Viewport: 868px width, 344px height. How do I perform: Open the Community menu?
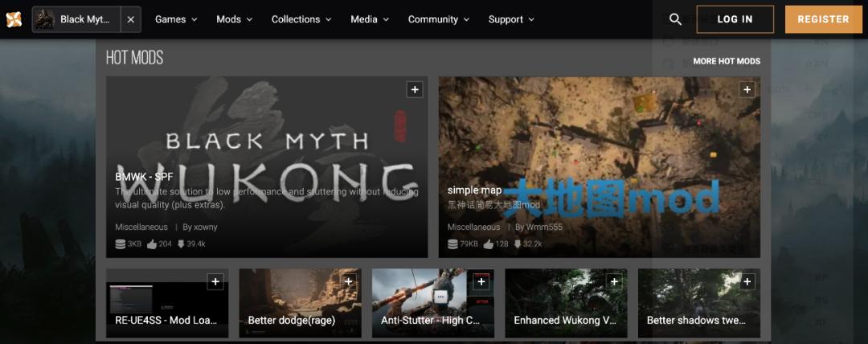pos(438,19)
